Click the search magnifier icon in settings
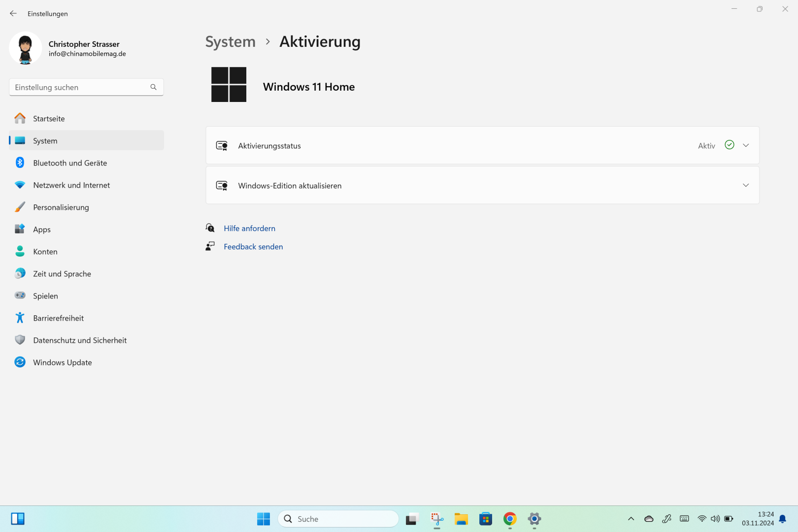The width and height of the screenshot is (798, 532). [x=153, y=87]
